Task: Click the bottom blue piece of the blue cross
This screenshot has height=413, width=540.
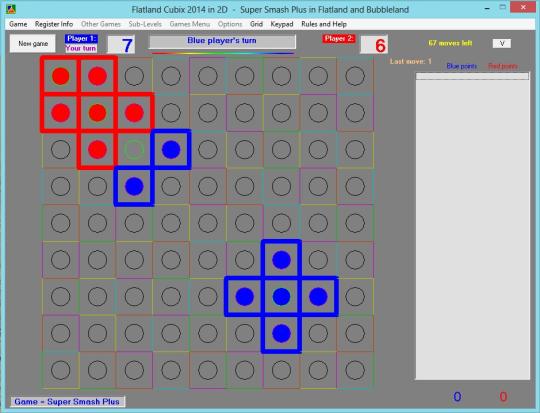Action: coord(281,333)
